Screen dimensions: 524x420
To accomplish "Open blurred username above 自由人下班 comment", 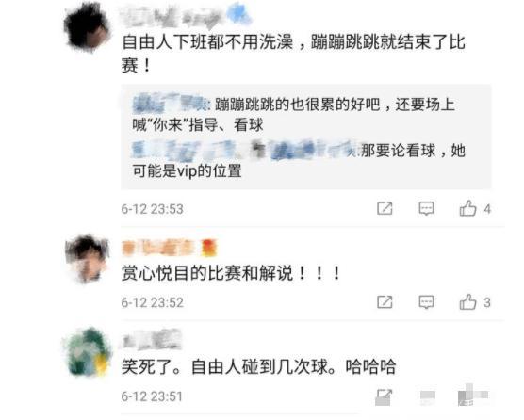I will click(186, 15).
